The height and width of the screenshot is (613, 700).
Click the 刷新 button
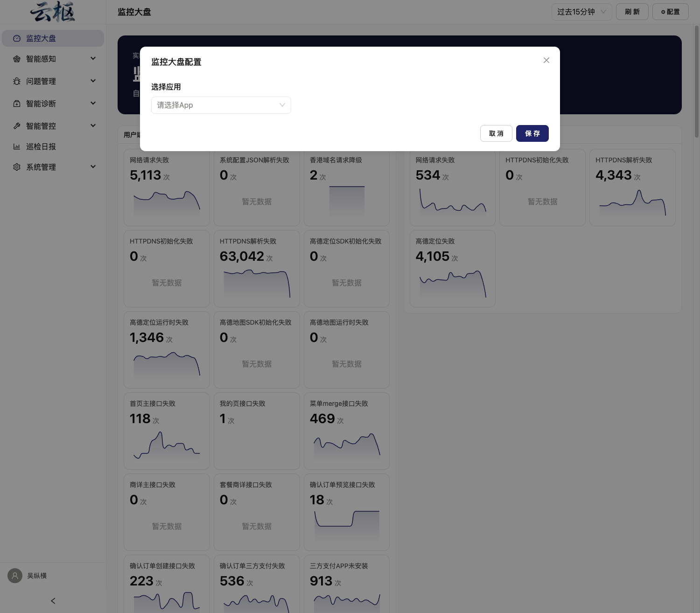click(632, 12)
